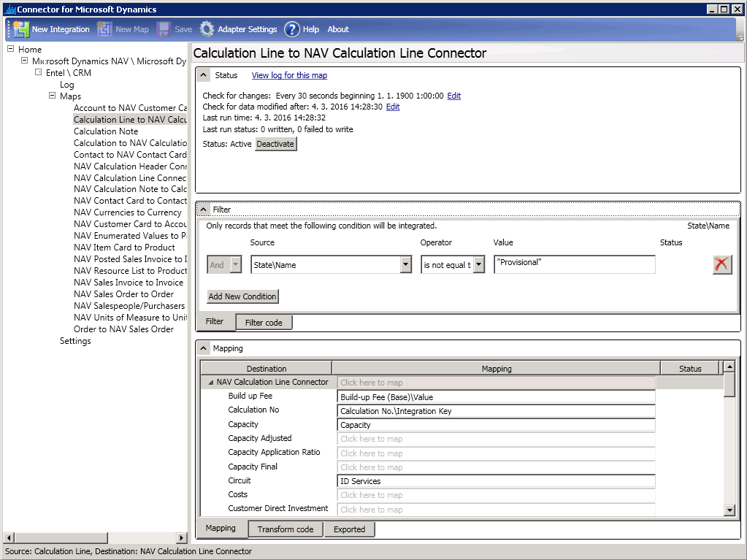Open toolbar overflow options arrow
Viewport: 747px width, 560px height.
tap(740, 37)
